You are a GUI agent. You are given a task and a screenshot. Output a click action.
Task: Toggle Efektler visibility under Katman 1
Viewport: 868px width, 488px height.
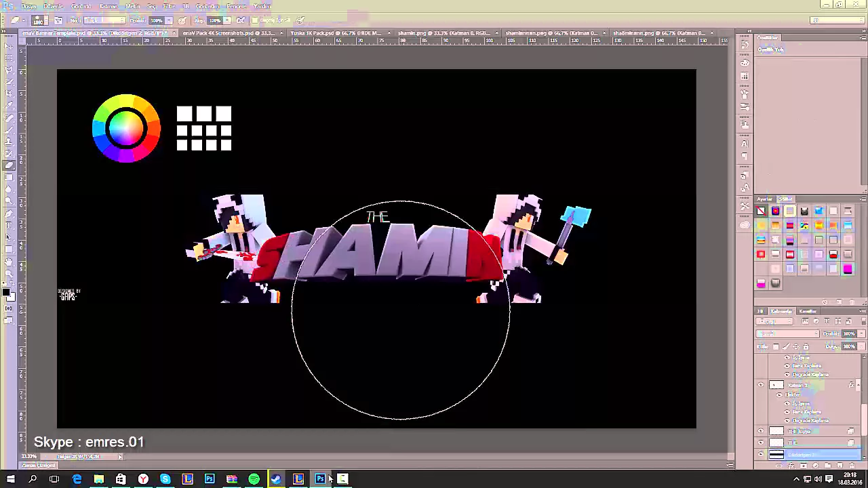779,394
